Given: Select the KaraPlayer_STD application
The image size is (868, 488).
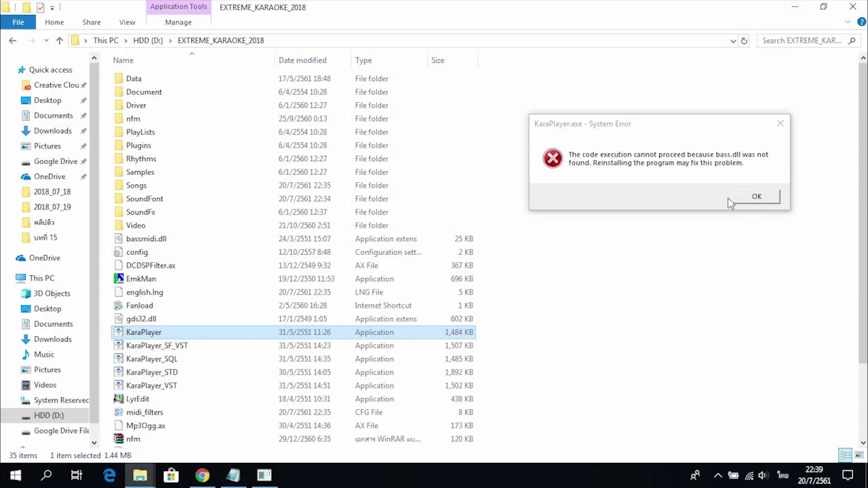Looking at the screenshot, I should [x=151, y=372].
